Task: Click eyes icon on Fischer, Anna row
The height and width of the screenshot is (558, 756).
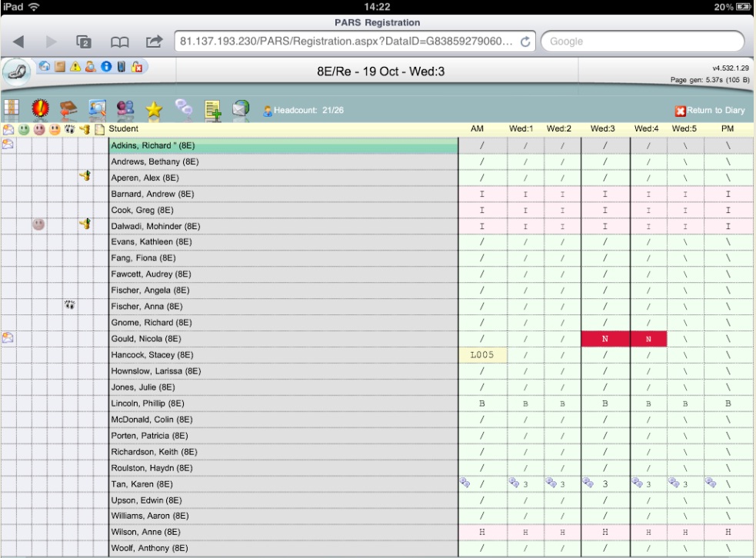Action: (x=70, y=304)
